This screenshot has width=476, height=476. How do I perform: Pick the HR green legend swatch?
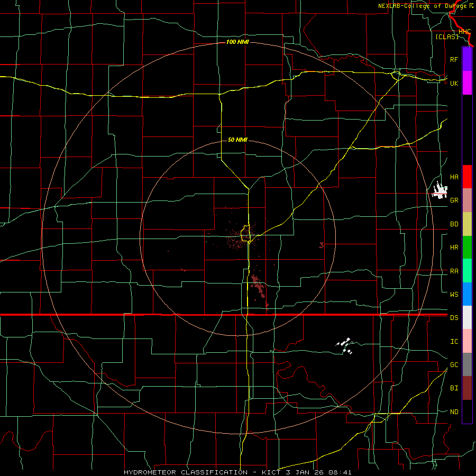point(467,248)
